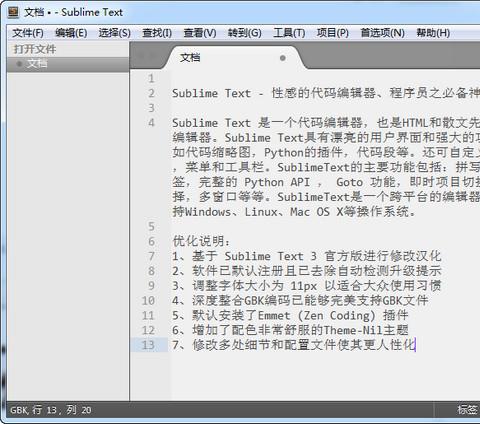Open the 帮助(H) menu
This screenshot has height=424, width=480.
[x=433, y=33]
